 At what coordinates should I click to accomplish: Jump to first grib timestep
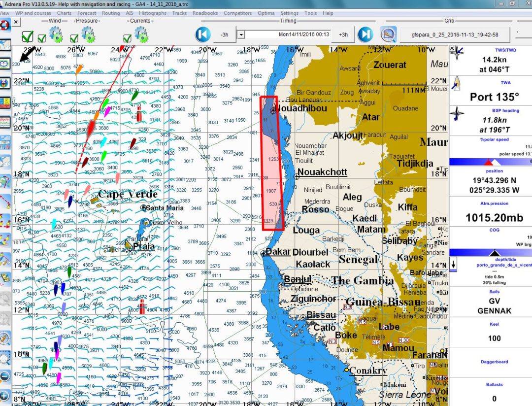click(202, 34)
